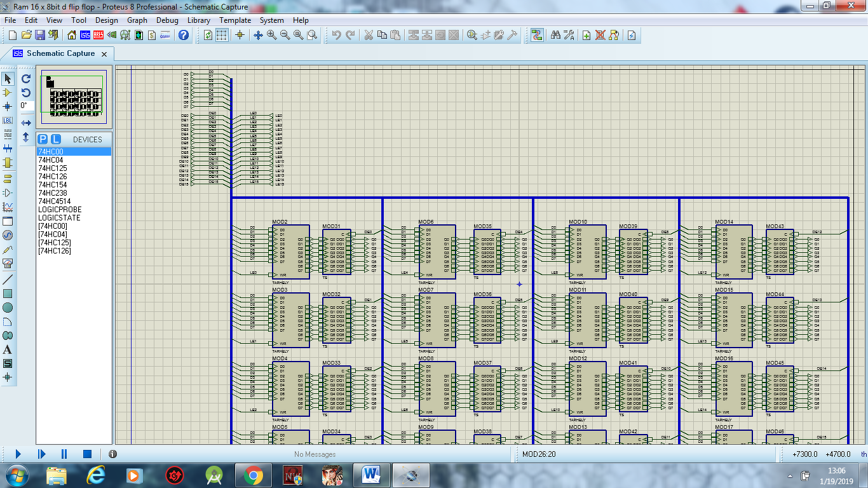Zoom out of the schematic

click(x=285, y=35)
